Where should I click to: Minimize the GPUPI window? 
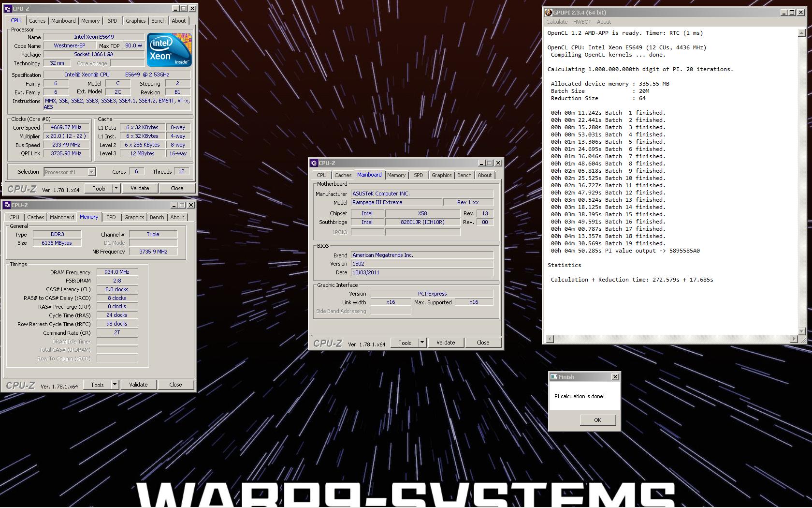click(784, 13)
